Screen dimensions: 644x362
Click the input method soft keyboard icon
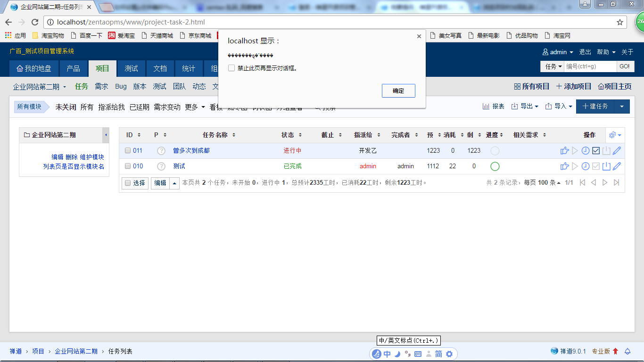tap(418, 354)
